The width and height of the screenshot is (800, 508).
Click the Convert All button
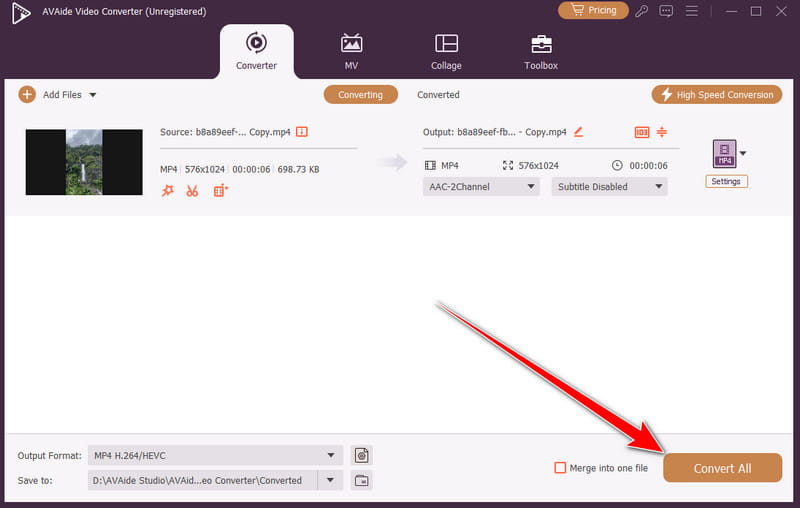click(722, 468)
